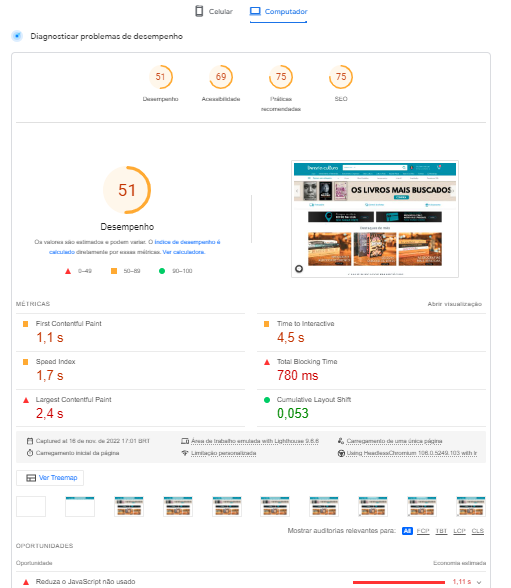Click the Computador monitor icon
The width and height of the screenshot is (511, 588).
click(255, 11)
